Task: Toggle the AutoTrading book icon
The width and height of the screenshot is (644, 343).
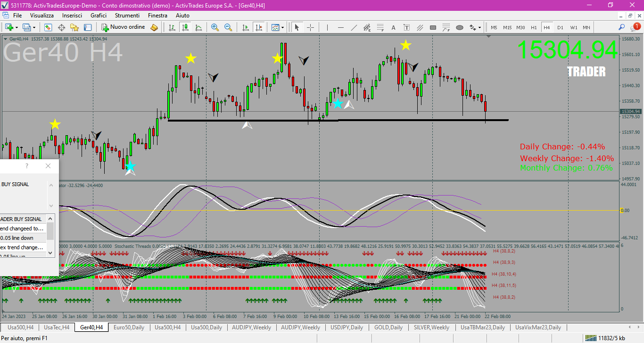Action: [x=154, y=27]
